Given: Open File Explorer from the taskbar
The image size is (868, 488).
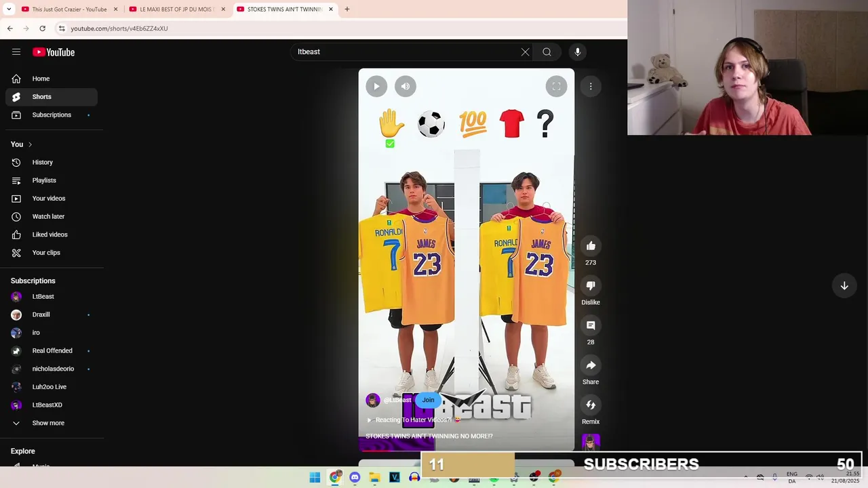Looking at the screenshot, I should 374,478.
